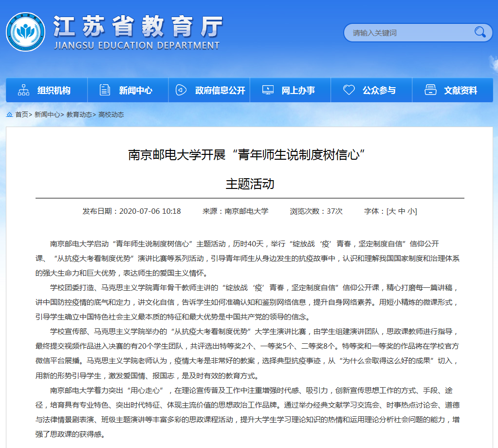The height and width of the screenshot is (448, 498).
Task: Click the magnifier search icon
Action: click(x=480, y=33)
